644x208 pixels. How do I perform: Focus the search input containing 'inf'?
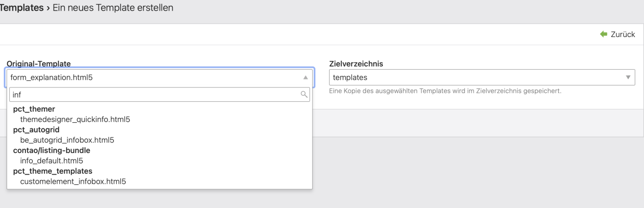[152, 94]
